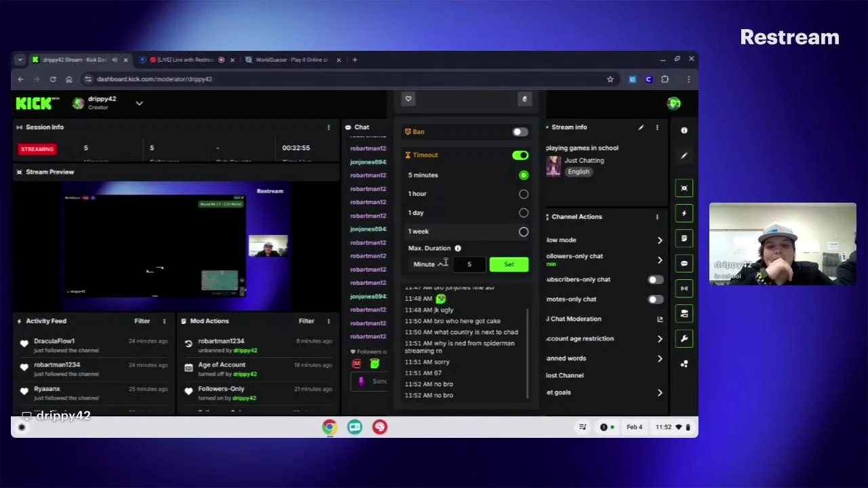Open Channel Actions three-dot menu

pos(657,217)
